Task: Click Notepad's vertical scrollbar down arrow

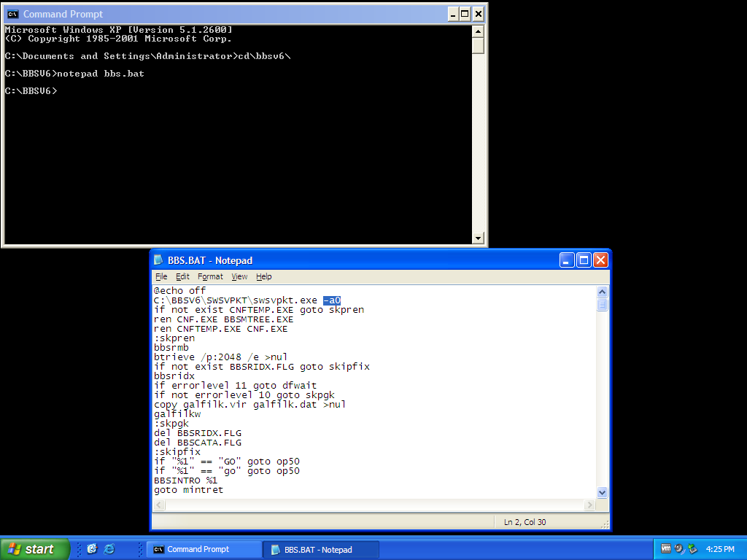Action: point(603,492)
